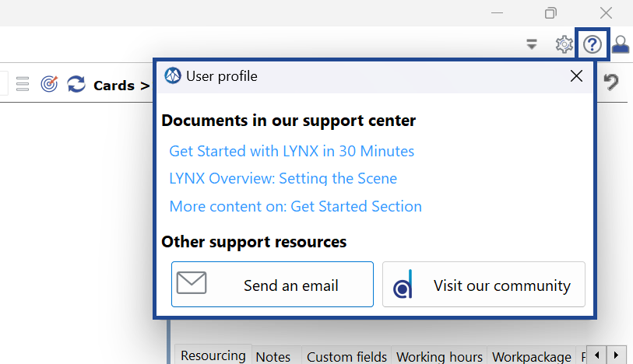The width and height of the screenshot is (633, 364).
Task: Select the Cards breadcrumb label
Action: coord(114,86)
